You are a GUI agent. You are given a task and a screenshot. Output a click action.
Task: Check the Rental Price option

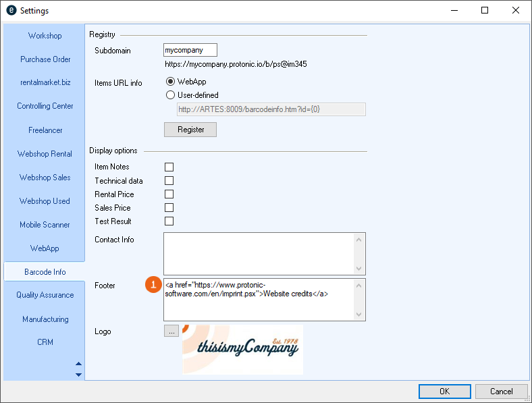click(169, 194)
